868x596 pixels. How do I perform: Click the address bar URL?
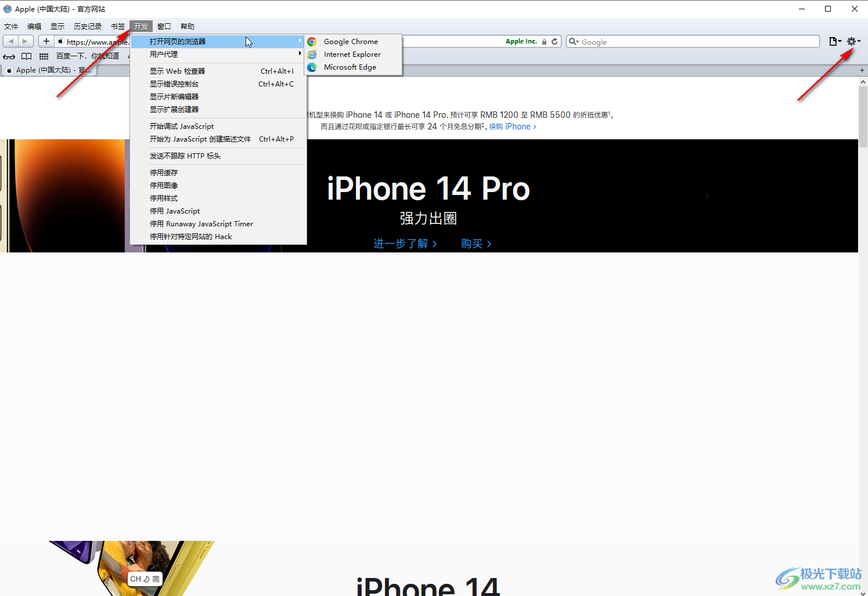[98, 42]
